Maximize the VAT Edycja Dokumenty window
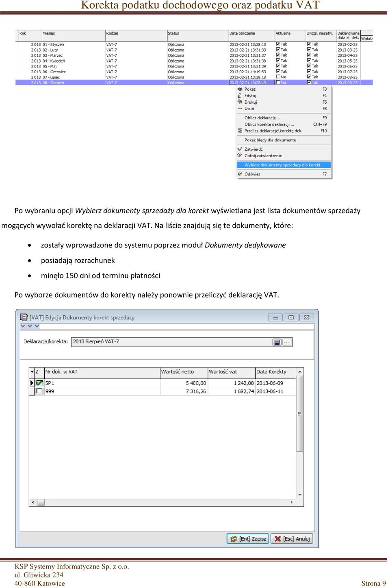This screenshot has height=588, width=390. coord(291,318)
